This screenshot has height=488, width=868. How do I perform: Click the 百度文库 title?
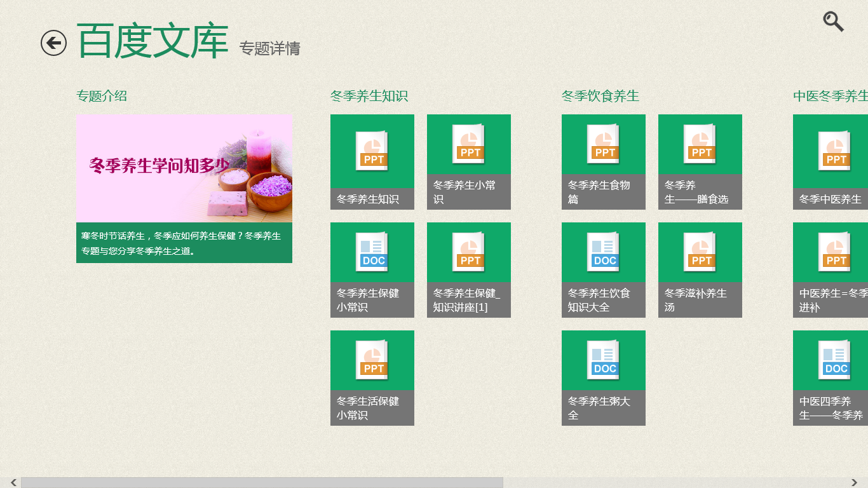click(x=153, y=42)
